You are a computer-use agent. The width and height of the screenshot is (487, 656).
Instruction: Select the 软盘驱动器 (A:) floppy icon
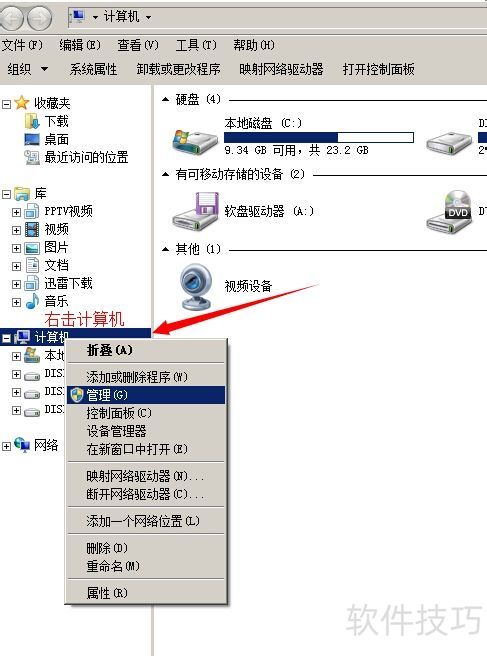196,210
